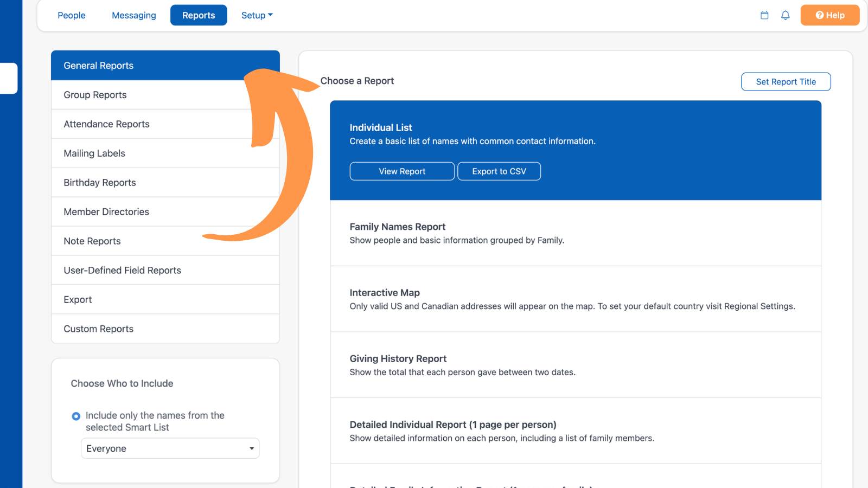Select General Reports in sidebar
This screenshot has height=488, width=868.
(165, 66)
